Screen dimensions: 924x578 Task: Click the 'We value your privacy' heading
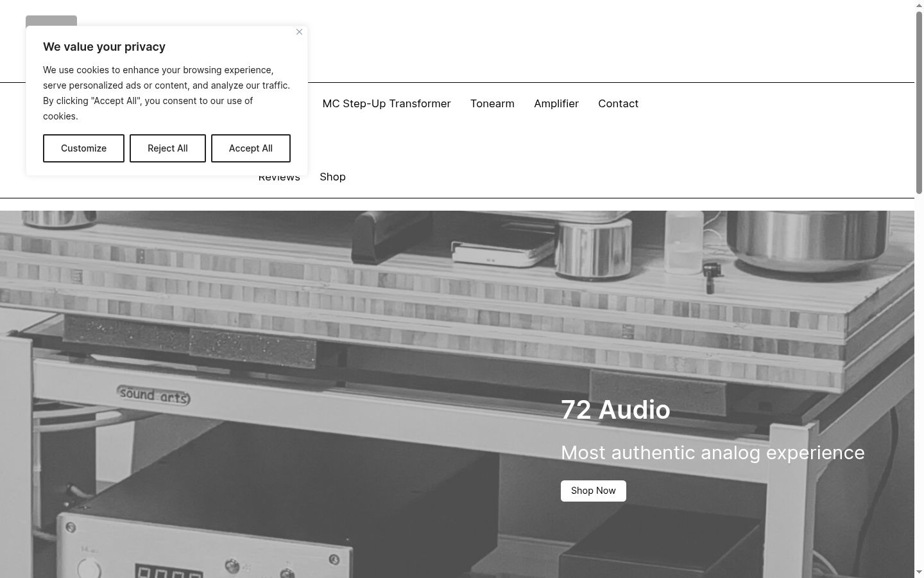tap(104, 47)
